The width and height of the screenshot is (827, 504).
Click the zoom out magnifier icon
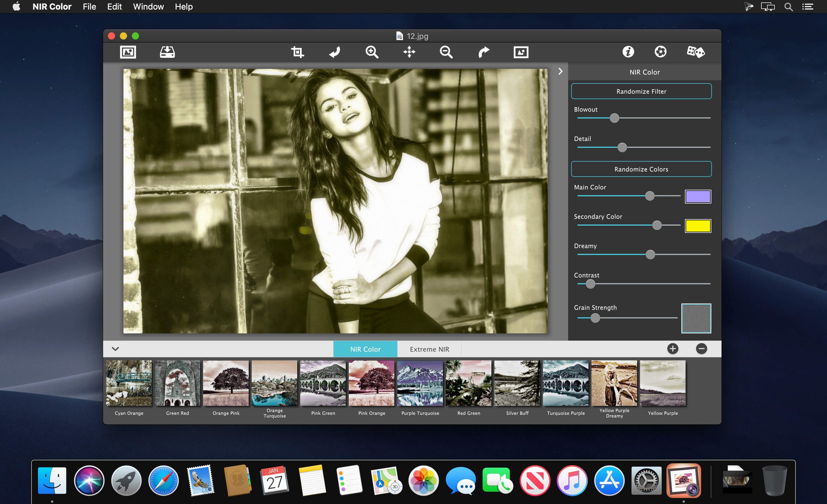tap(446, 52)
